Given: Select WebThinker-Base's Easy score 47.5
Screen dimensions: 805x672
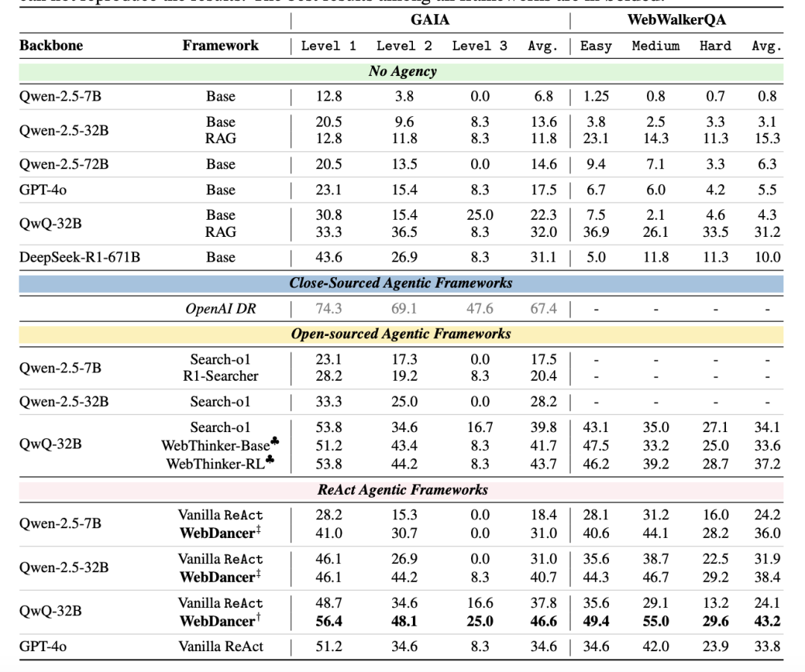Looking at the screenshot, I should (596, 446).
